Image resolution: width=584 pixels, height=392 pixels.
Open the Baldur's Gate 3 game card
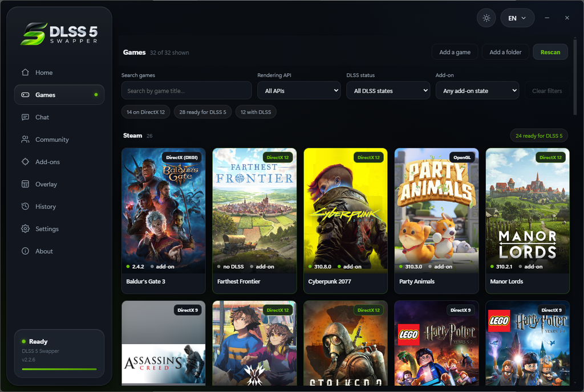[164, 220]
